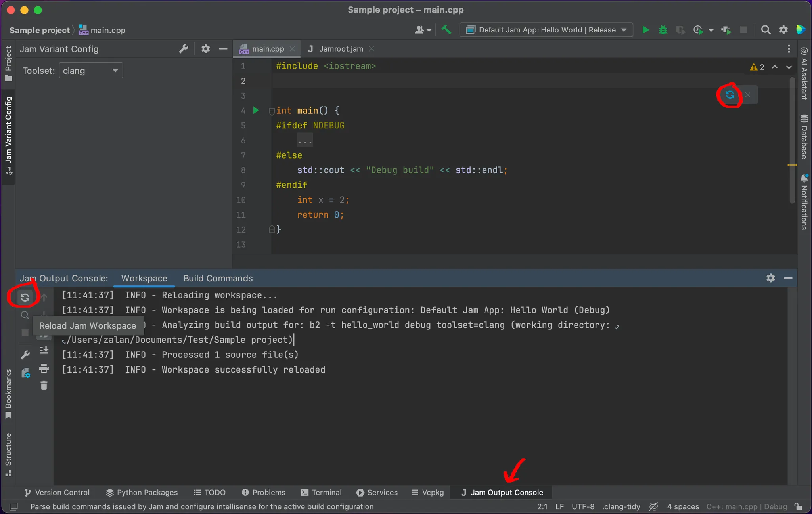Debug with the green bug icon
Image resolution: width=812 pixels, height=514 pixels.
(663, 30)
